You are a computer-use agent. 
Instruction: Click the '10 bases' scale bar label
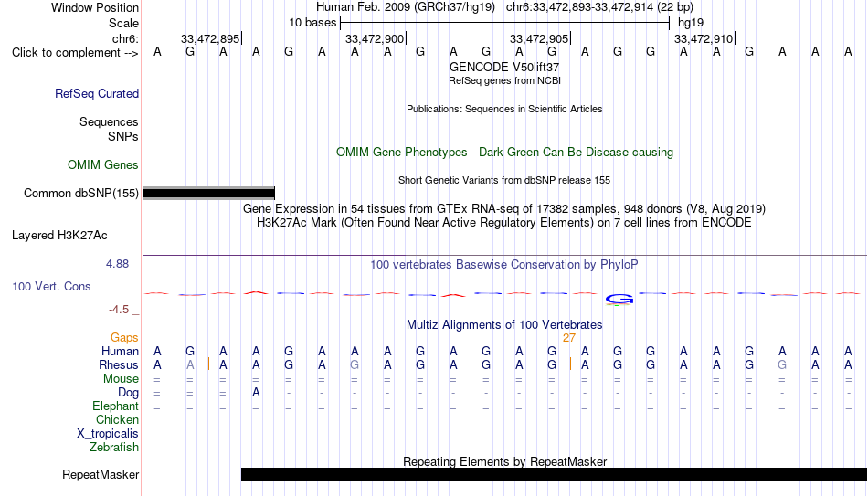click(312, 23)
